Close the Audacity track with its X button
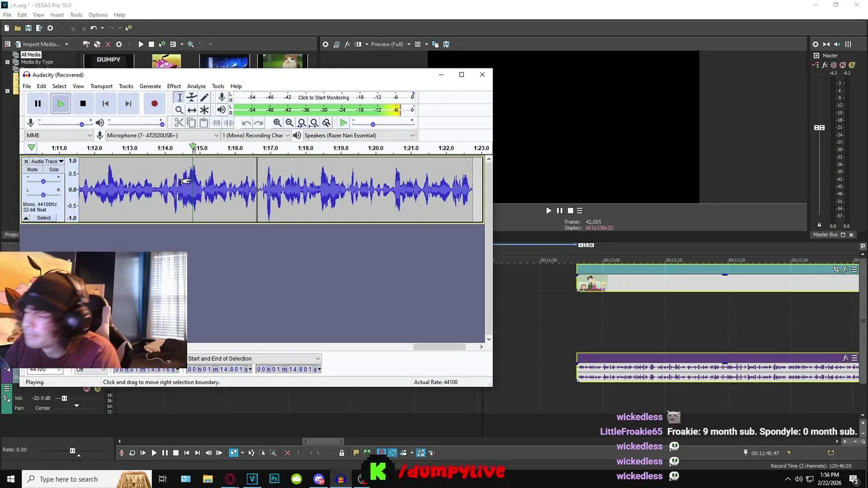This screenshot has width=868, height=488. [x=26, y=161]
